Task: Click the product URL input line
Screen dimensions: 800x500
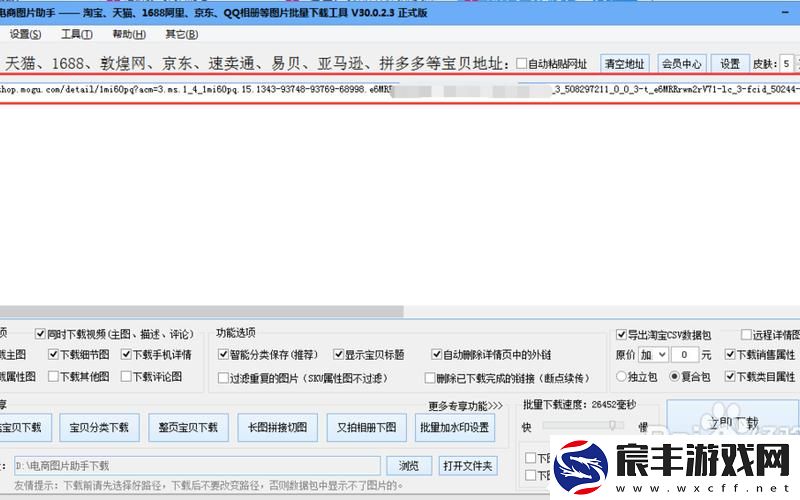Action: (x=400, y=89)
